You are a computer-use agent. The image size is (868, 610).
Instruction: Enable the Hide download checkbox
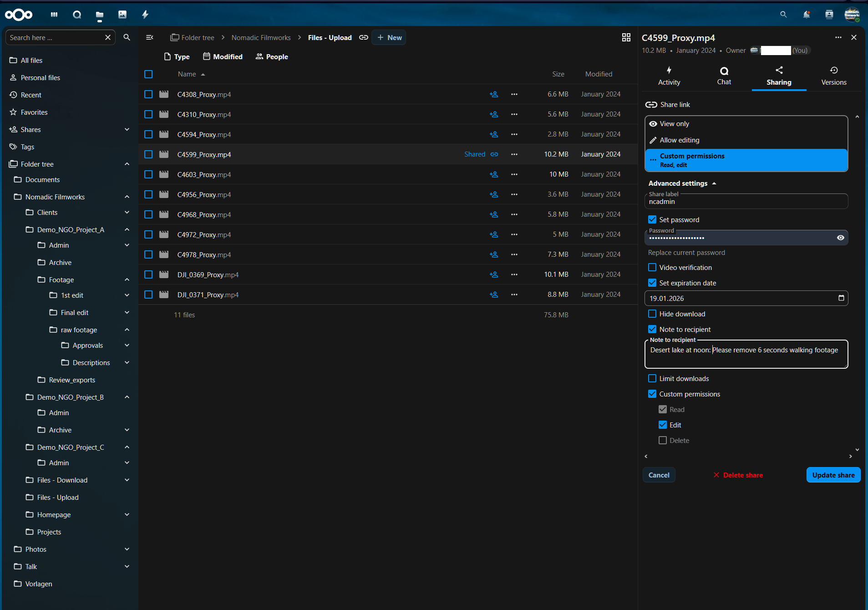[x=652, y=314]
